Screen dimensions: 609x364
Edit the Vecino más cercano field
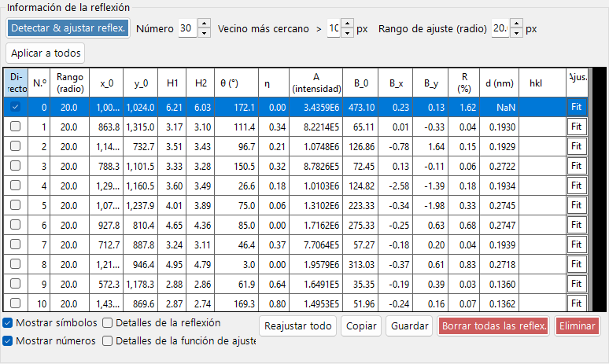tap(334, 28)
